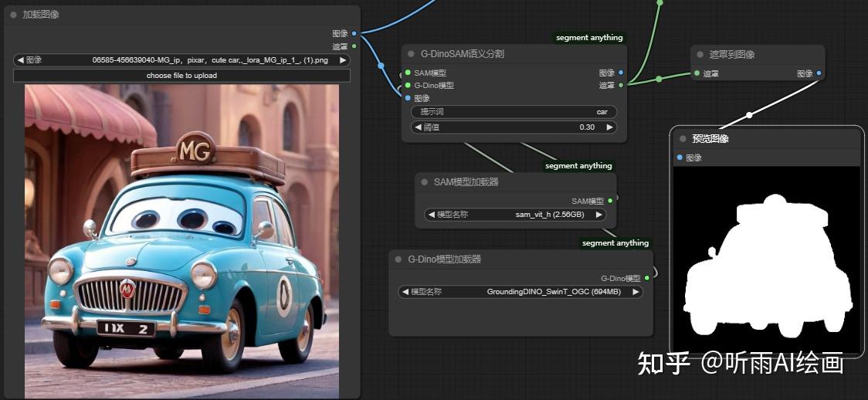Click the SAM模型 input port on G-DinoSAM语义分割
This screenshot has width=868, height=400.
(x=408, y=73)
